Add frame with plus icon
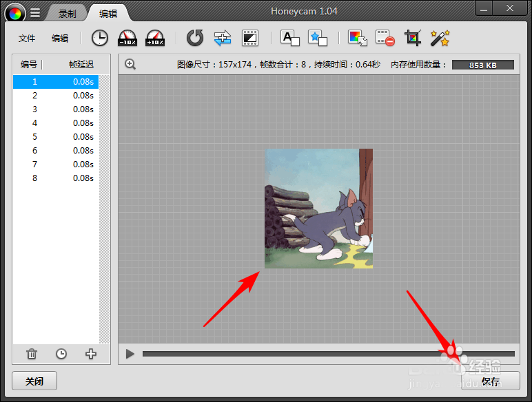 (90, 354)
